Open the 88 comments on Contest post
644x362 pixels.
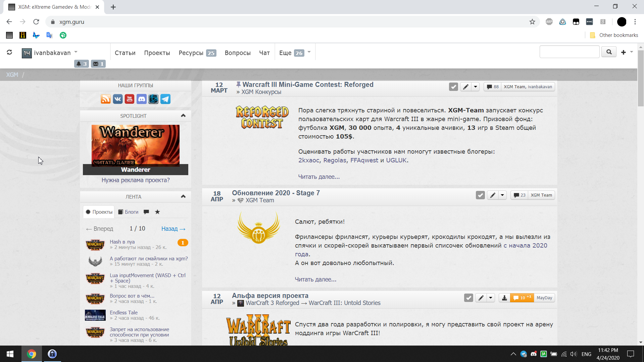(x=493, y=87)
